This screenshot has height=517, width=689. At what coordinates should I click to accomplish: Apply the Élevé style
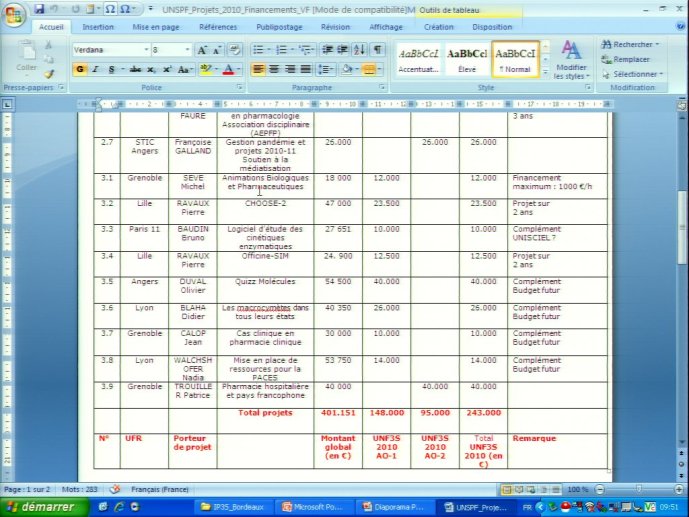click(x=467, y=60)
